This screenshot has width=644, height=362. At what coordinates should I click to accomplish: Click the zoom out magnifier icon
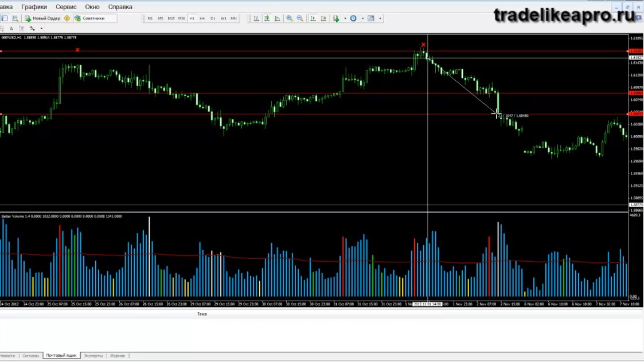point(300,18)
